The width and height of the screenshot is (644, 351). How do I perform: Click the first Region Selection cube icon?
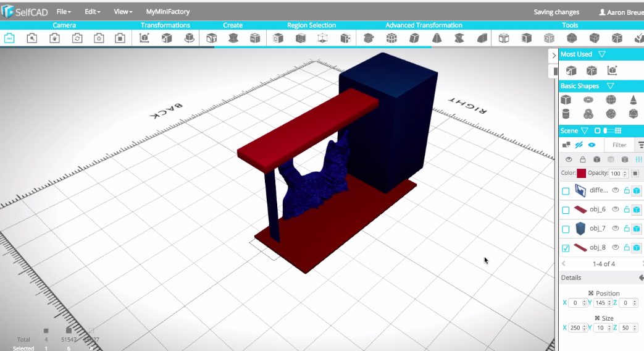tap(278, 38)
